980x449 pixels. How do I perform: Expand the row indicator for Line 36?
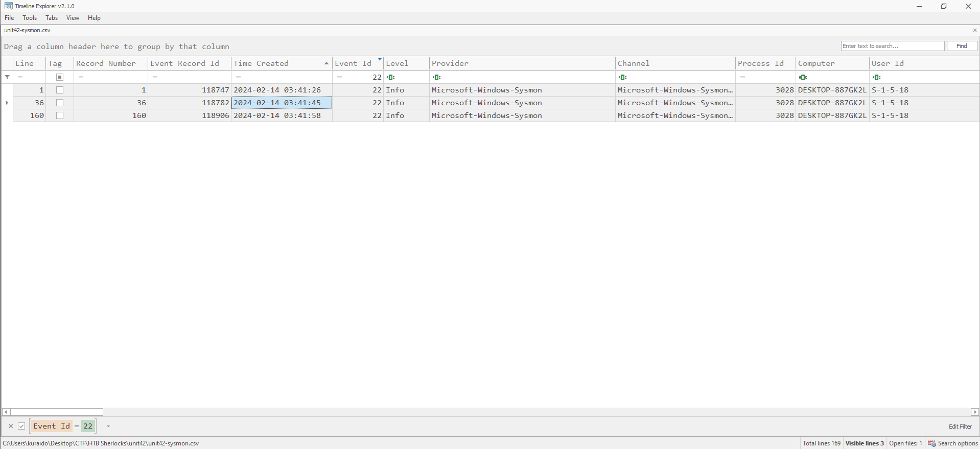[7, 103]
